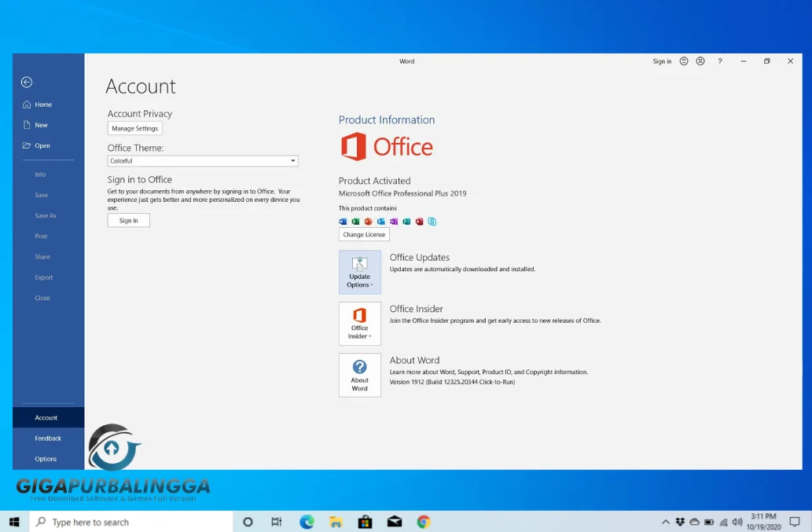This screenshot has width=812, height=532.
Task: Select Print in the backstage menu
Action: 41,236
